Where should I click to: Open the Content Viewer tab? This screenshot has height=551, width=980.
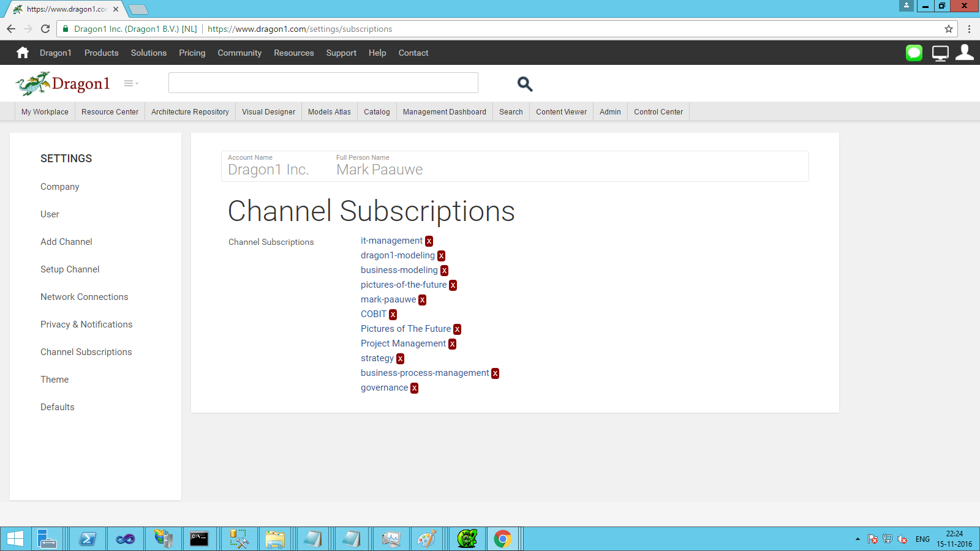point(561,111)
